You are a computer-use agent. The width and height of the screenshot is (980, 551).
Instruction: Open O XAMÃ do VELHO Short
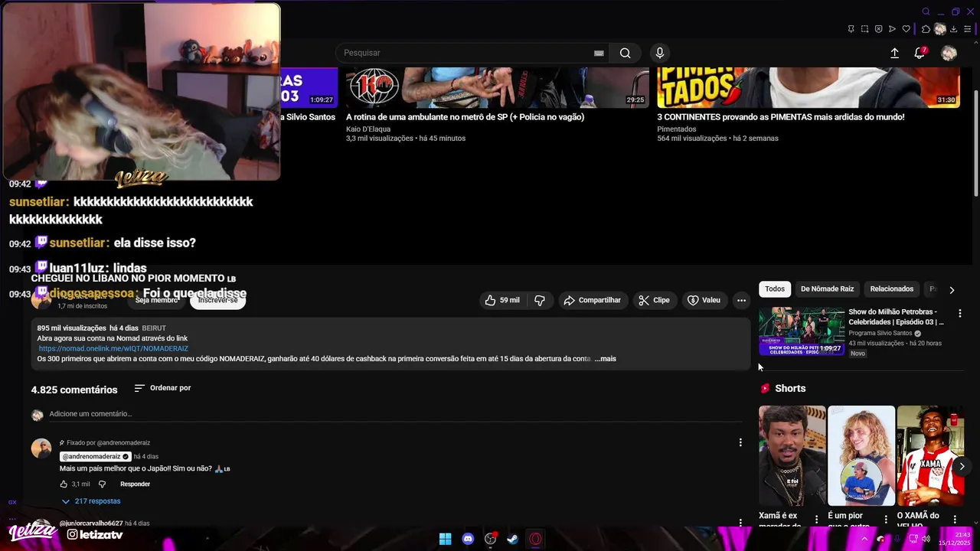930,455
